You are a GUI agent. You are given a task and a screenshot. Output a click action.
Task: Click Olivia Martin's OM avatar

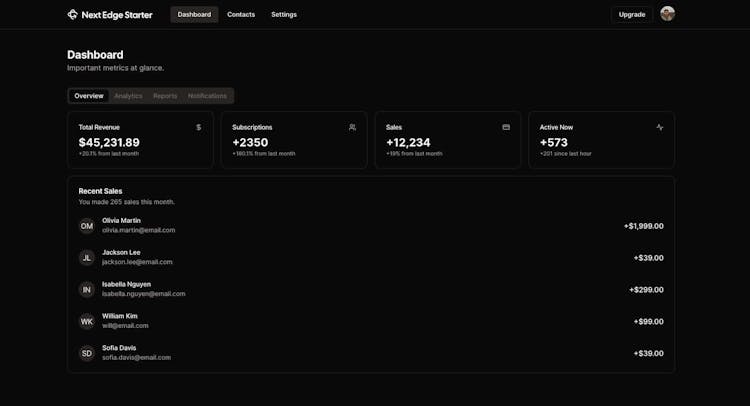(x=87, y=226)
